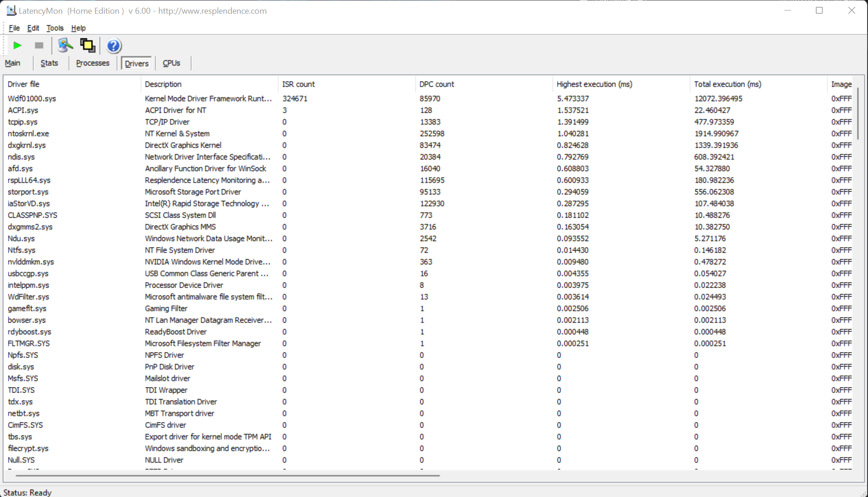Click ISR count value 324671

pyautogui.click(x=295, y=99)
